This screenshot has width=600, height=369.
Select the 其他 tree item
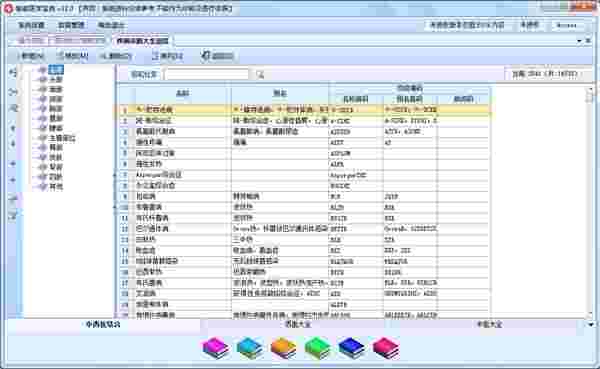pos(56,187)
